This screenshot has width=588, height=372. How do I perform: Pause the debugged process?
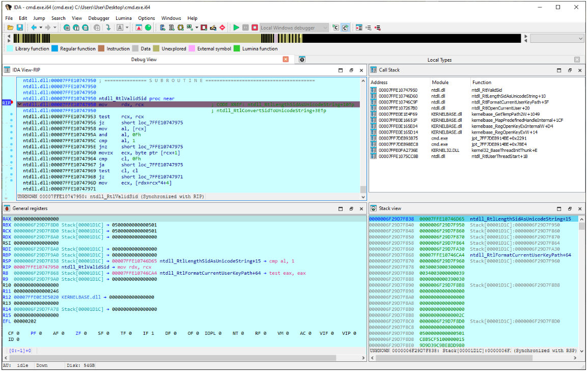point(245,28)
